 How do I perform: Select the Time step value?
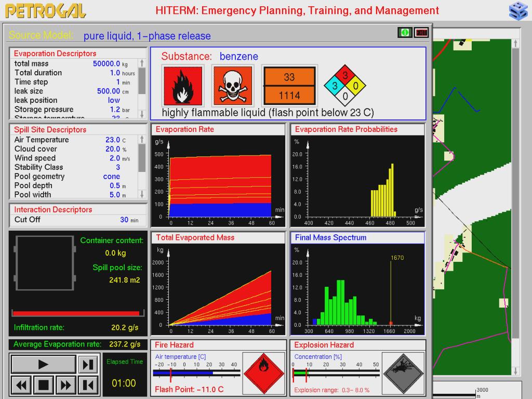pos(118,82)
